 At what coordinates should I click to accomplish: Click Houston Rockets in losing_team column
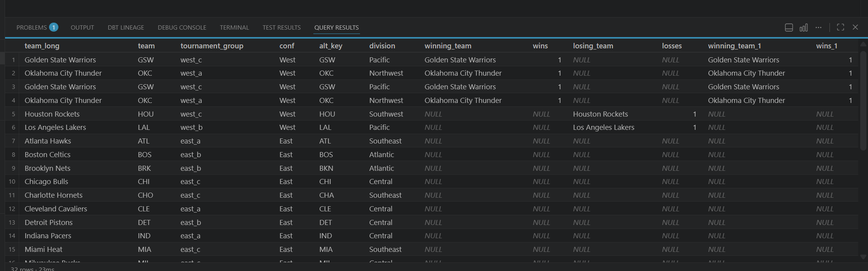click(x=601, y=114)
